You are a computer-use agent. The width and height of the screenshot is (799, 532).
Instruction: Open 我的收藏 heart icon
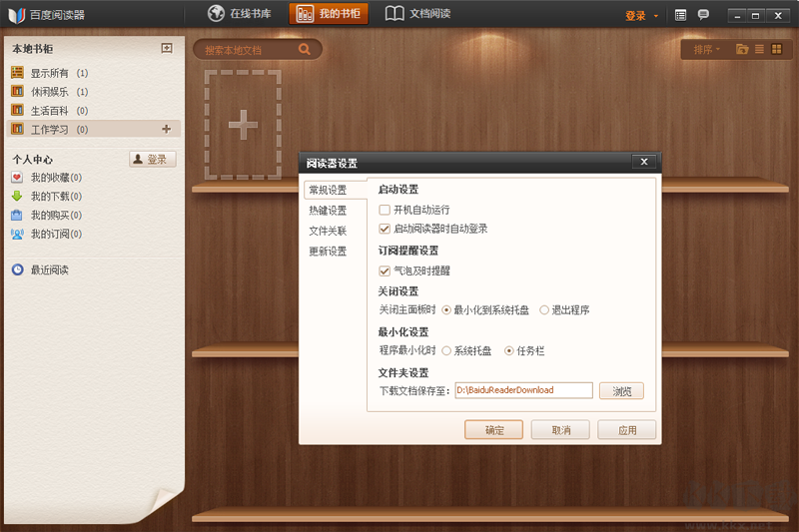click(17, 177)
